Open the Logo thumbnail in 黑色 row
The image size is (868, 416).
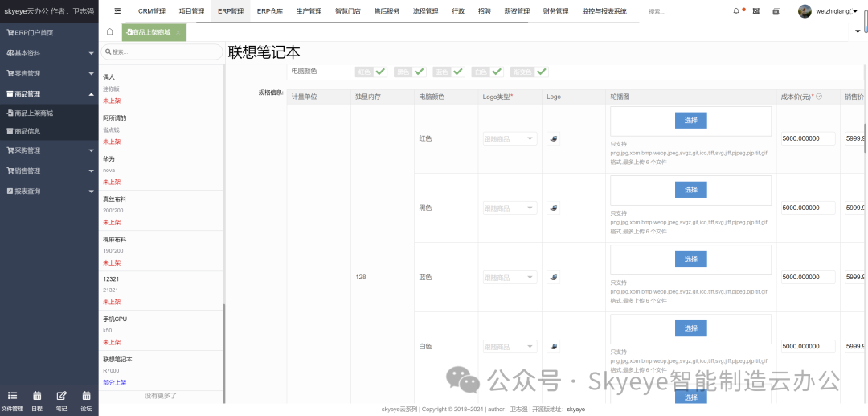coord(553,208)
